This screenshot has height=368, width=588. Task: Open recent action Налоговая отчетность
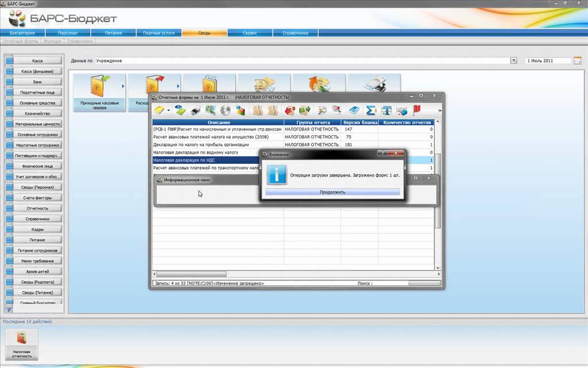click(x=22, y=345)
